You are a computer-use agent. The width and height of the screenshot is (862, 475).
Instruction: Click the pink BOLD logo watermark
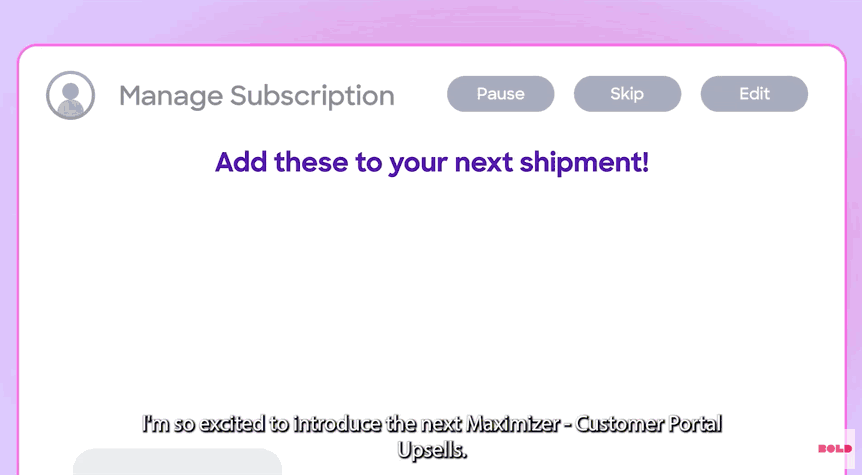[835, 449]
